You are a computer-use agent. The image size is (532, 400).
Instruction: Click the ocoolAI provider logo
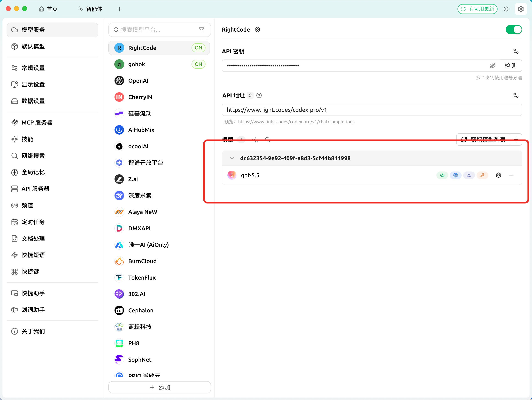[119, 146]
